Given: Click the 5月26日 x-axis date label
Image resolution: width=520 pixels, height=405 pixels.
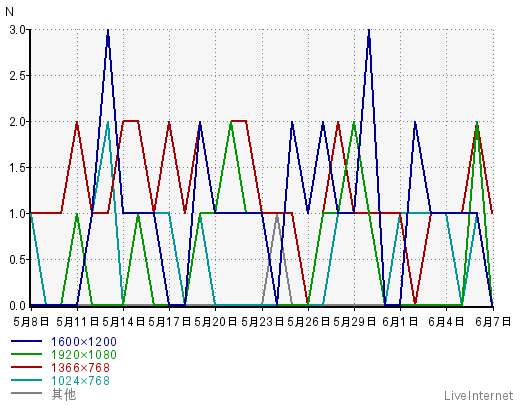Looking at the screenshot, I should [308, 322].
